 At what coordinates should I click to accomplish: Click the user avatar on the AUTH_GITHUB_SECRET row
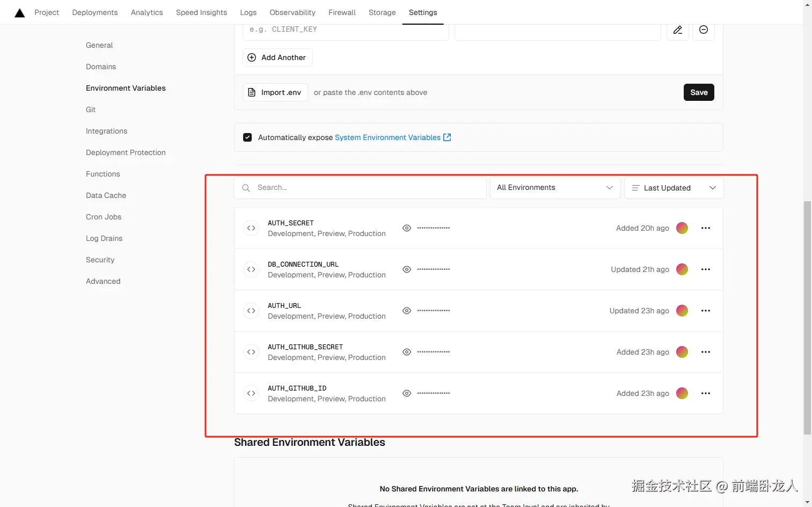tap(682, 352)
